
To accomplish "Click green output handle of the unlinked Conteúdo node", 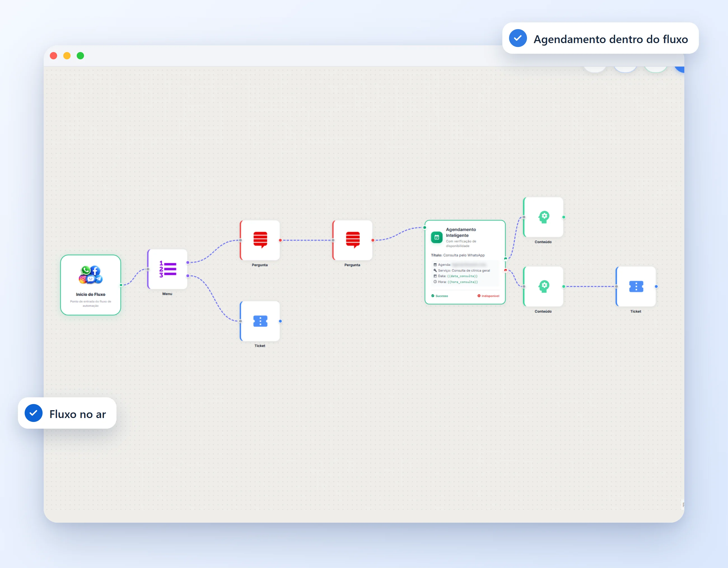I will [564, 217].
